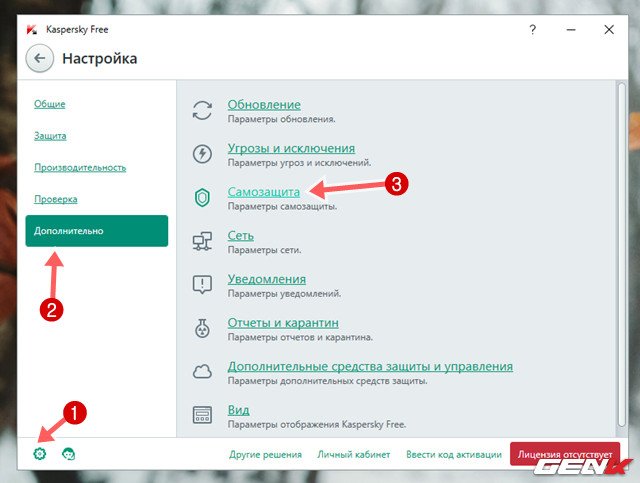Click the text Параметры дополнительных средств защиты.
The width and height of the screenshot is (640, 483).
[x=327, y=381]
